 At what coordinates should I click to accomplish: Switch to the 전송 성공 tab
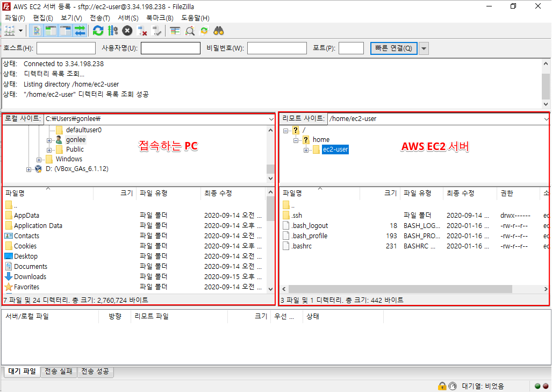(x=95, y=371)
